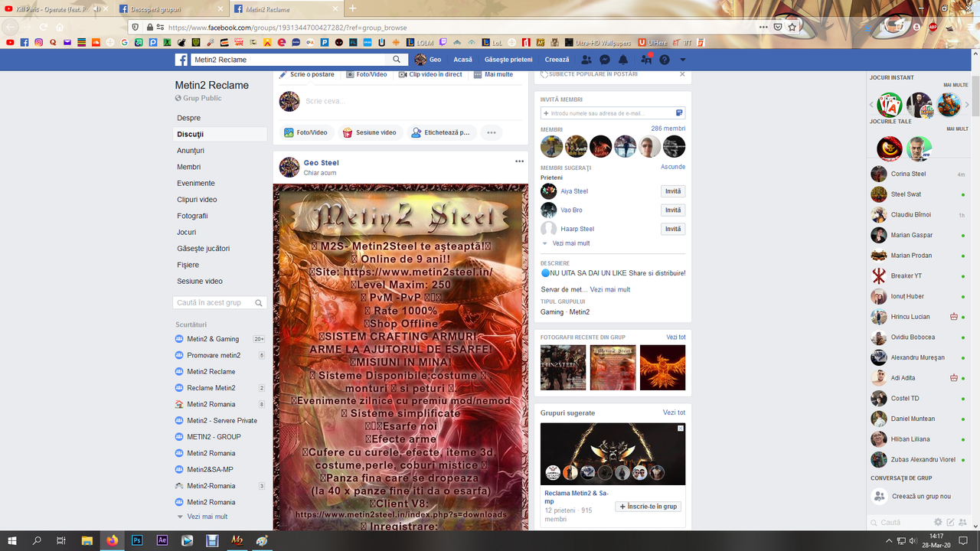Image resolution: width=980 pixels, height=551 pixels.
Task: Bookmark this page with the star icon
Action: [792, 27]
